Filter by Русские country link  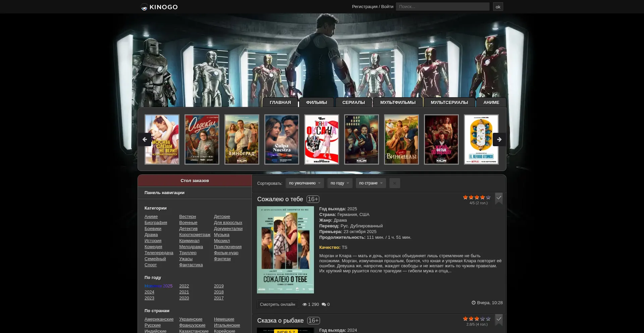pos(153,325)
